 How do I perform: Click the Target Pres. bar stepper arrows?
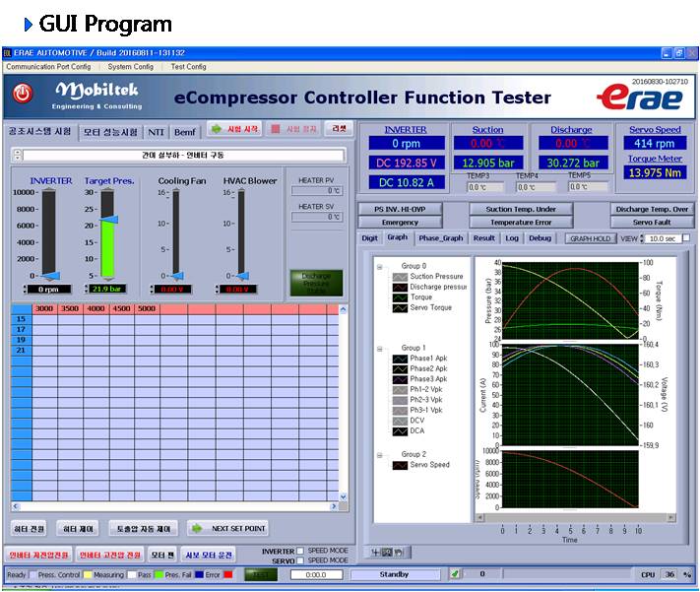coord(87,289)
